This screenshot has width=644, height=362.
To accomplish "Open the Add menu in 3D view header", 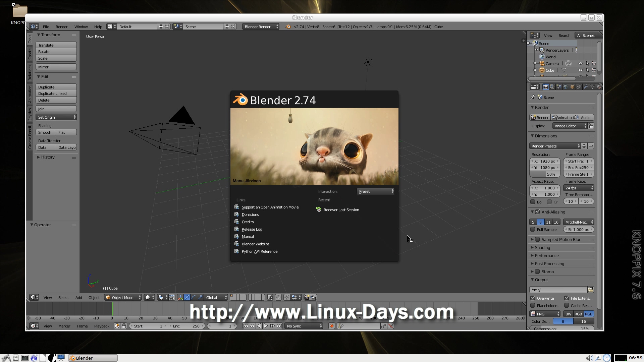I will coord(78,297).
